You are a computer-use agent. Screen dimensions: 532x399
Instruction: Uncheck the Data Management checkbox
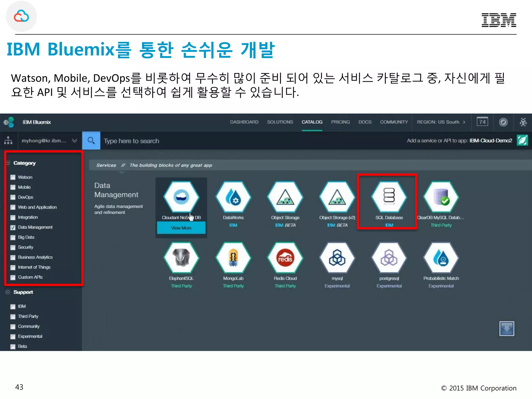(13, 227)
